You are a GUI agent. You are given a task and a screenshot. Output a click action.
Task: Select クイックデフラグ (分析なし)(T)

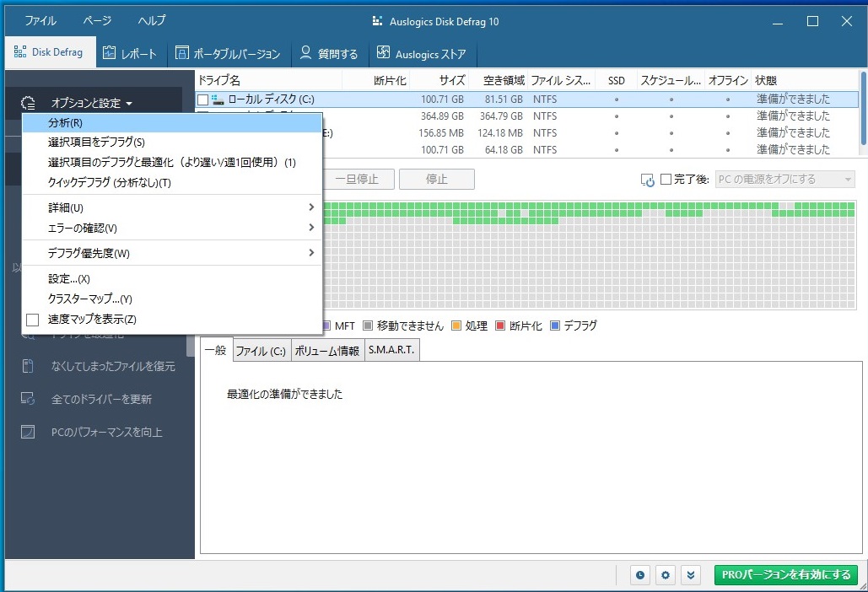click(172, 183)
